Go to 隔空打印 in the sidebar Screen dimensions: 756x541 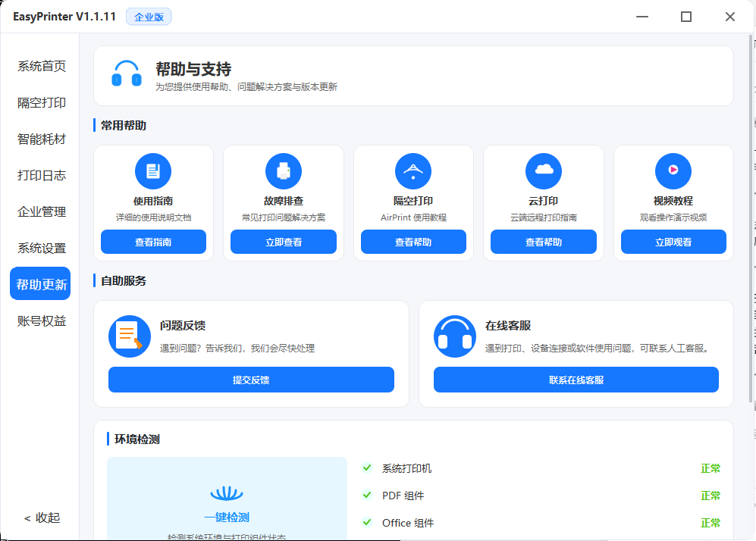(42, 102)
